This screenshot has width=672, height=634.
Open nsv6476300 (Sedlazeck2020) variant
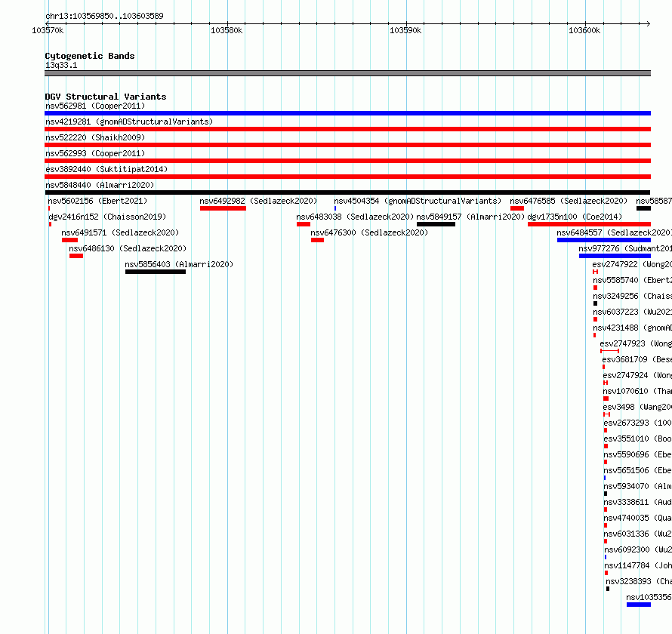[x=369, y=232]
